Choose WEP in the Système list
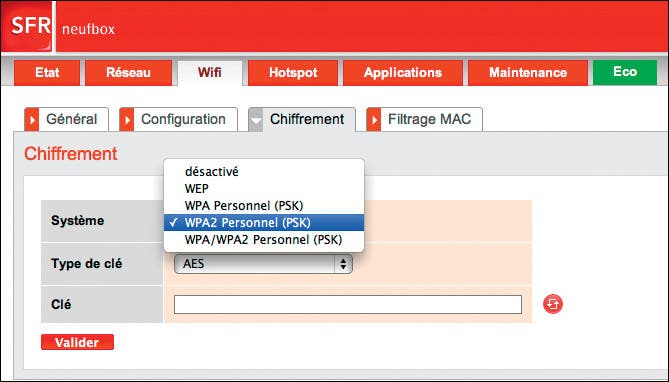 264,189
